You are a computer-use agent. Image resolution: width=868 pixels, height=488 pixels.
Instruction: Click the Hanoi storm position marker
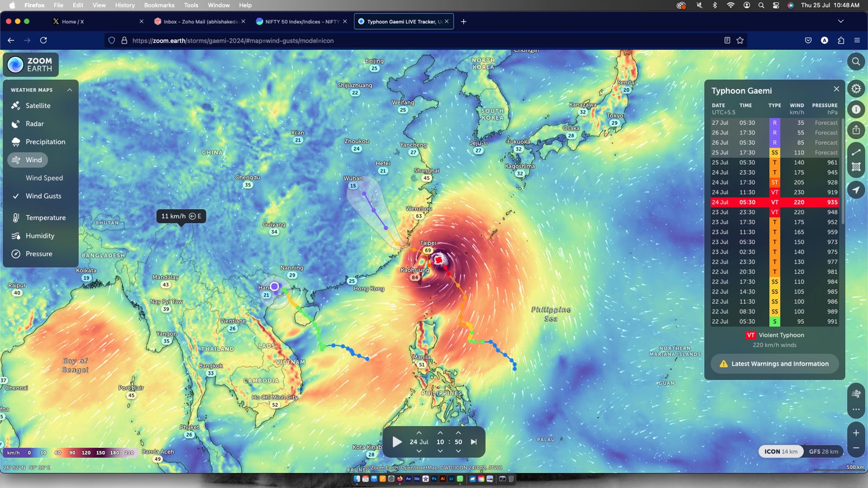tap(275, 286)
